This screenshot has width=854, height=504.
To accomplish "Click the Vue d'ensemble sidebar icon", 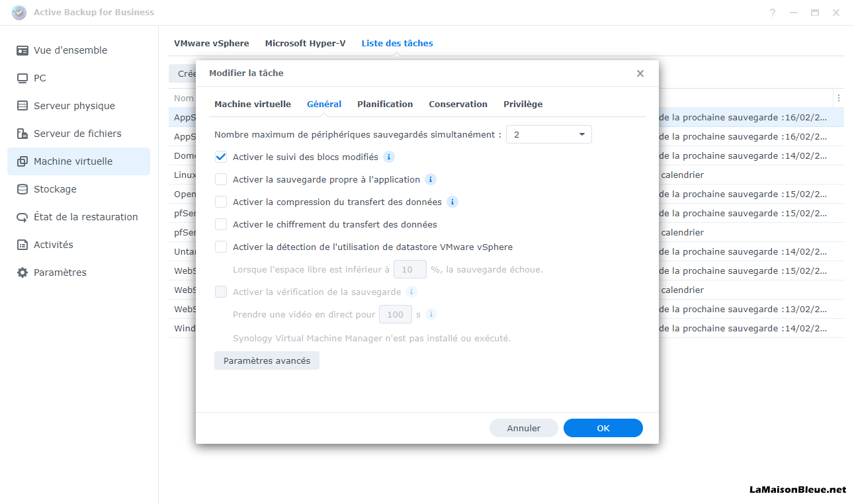I will [22, 50].
